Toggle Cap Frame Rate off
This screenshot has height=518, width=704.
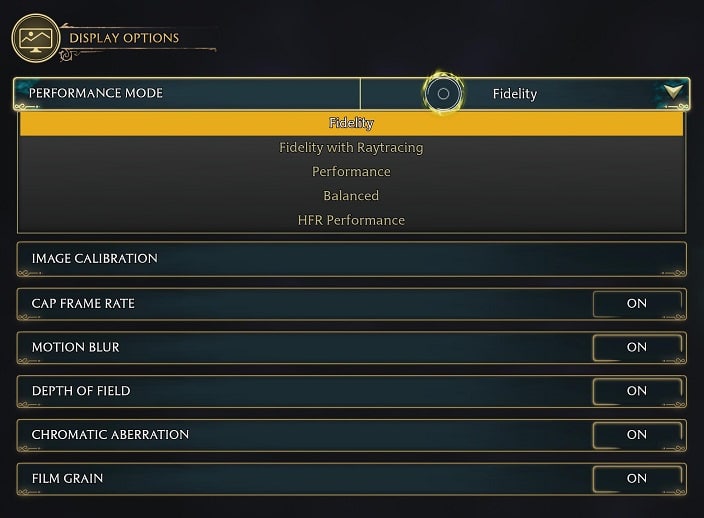tap(637, 304)
